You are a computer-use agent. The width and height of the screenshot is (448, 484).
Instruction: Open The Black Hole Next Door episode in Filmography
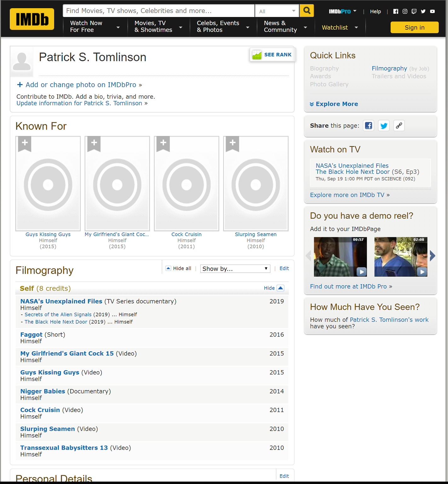pos(56,322)
